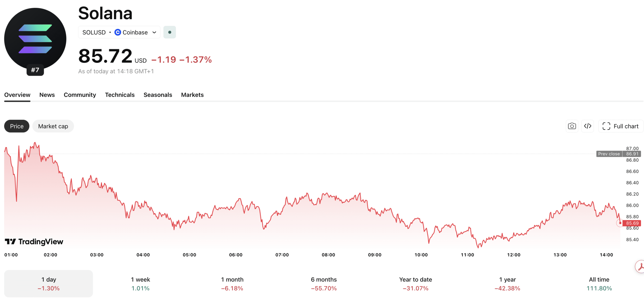The height and width of the screenshot is (301, 644).
Task: Go to the Seasonals tab
Action: [158, 95]
